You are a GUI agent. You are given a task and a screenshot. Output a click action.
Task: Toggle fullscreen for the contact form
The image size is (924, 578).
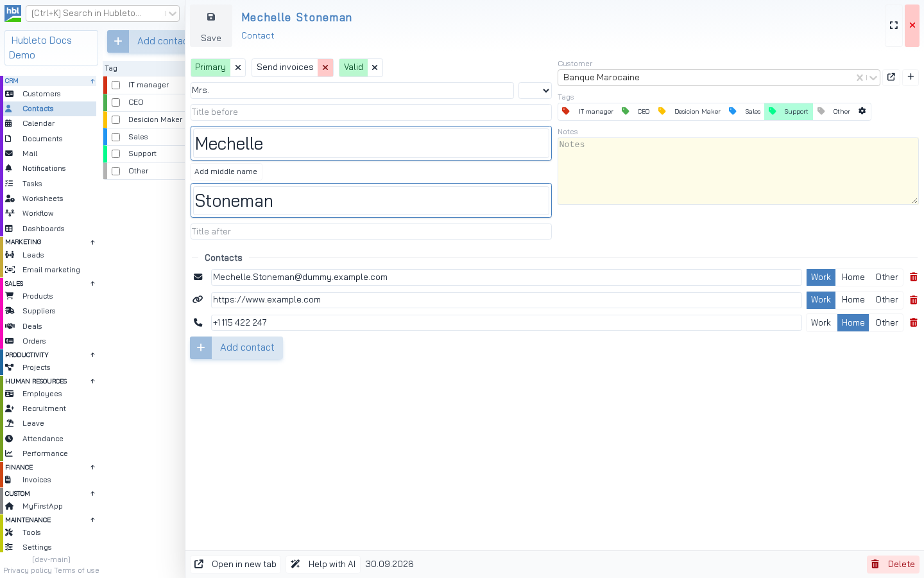[894, 26]
